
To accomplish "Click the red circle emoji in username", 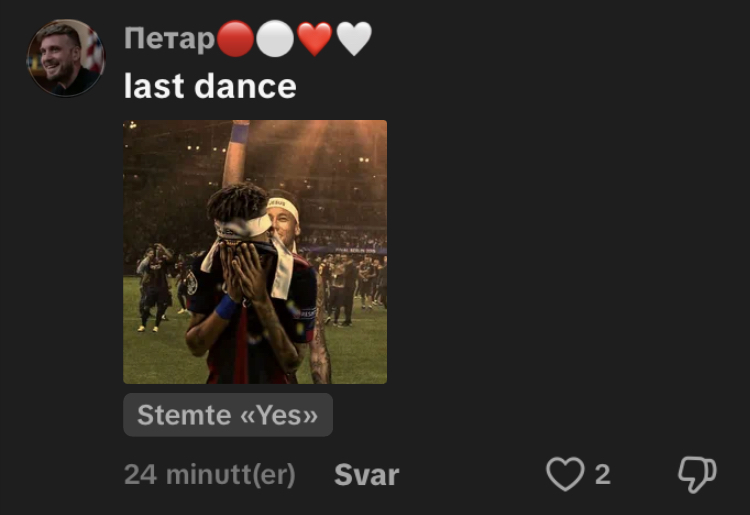I will pyautogui.click(x=235, y=39).
